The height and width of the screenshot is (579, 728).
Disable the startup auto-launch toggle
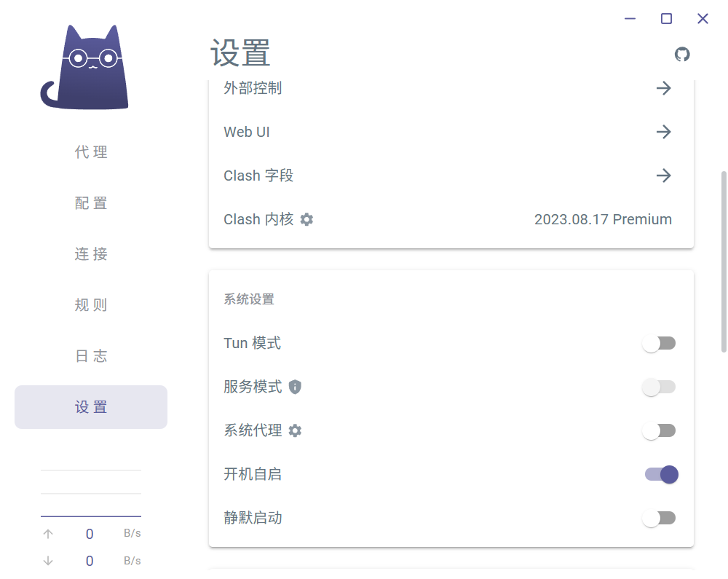tap(659, 474)
